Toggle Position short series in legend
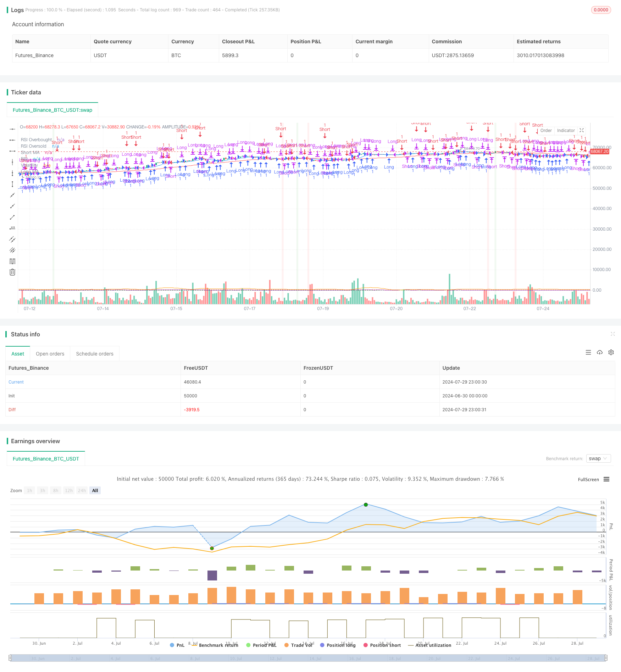 tap(382, 645)
